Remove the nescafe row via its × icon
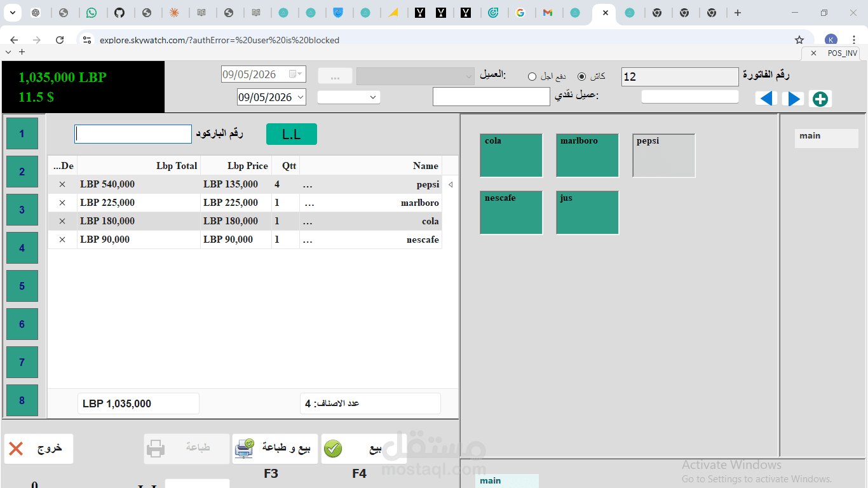 [x=62, y=240]
